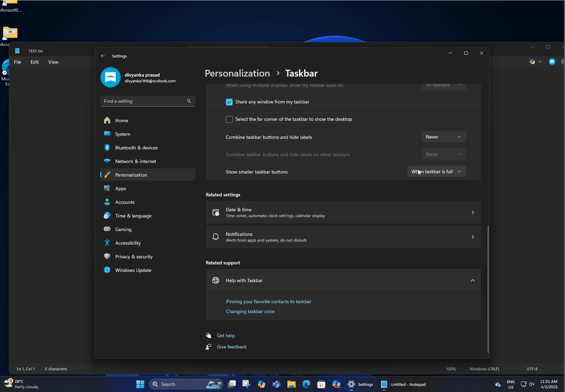Screen dimensions: 565x392
Task: Open Copilot from the taskbar
Action: click(261, 384)
